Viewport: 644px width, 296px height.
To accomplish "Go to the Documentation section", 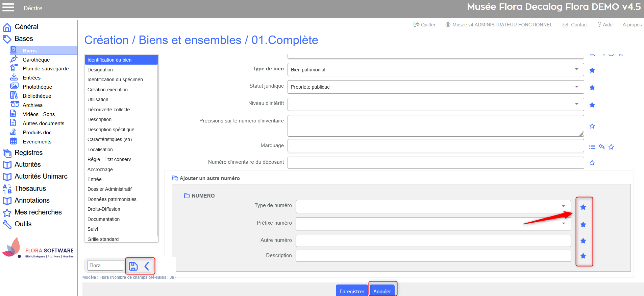I will [x=103, y=219].
